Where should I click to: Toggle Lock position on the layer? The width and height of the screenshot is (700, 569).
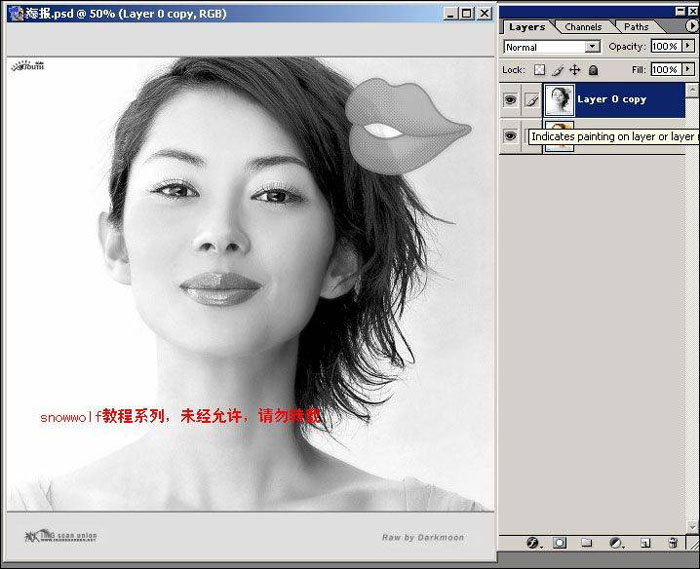coord(575,70)
